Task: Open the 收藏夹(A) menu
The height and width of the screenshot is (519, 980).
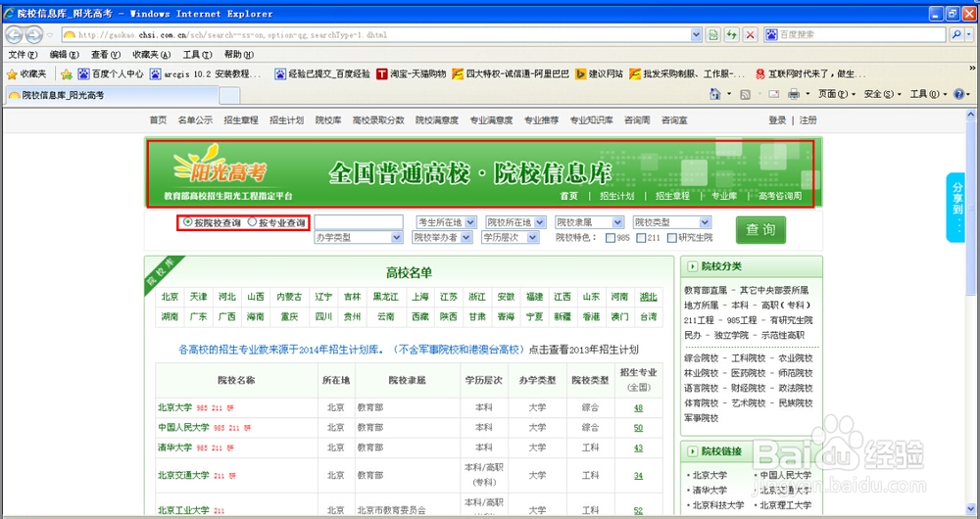Action: point(151,55)
